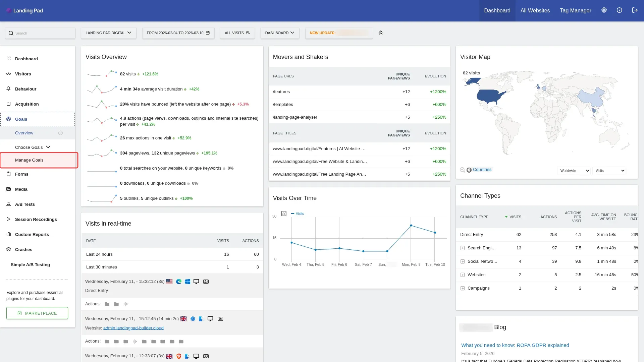This screenshot has width=644, height=362.
Task: Open the LANDING PAD DIGITAL site selector
Action: [x=108, y=33]
